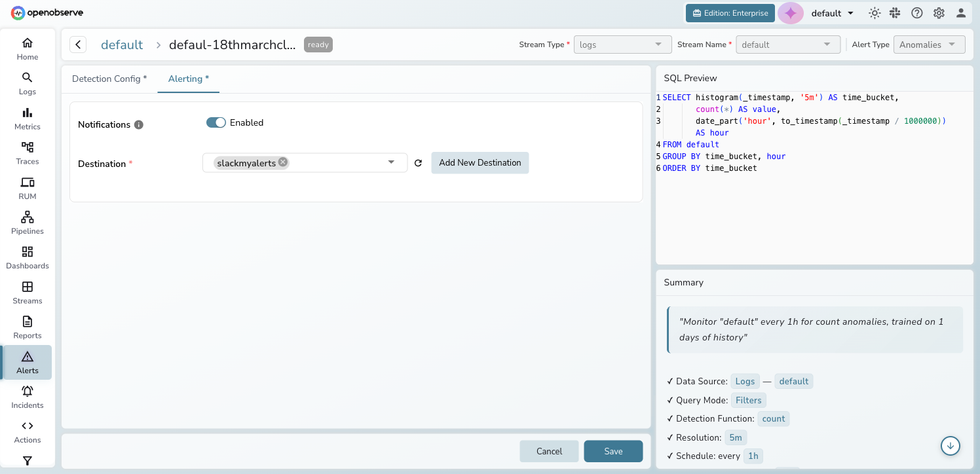Select the Metrics icon in sidebar
The image size is (980, 474).
(x=27, y=119)
